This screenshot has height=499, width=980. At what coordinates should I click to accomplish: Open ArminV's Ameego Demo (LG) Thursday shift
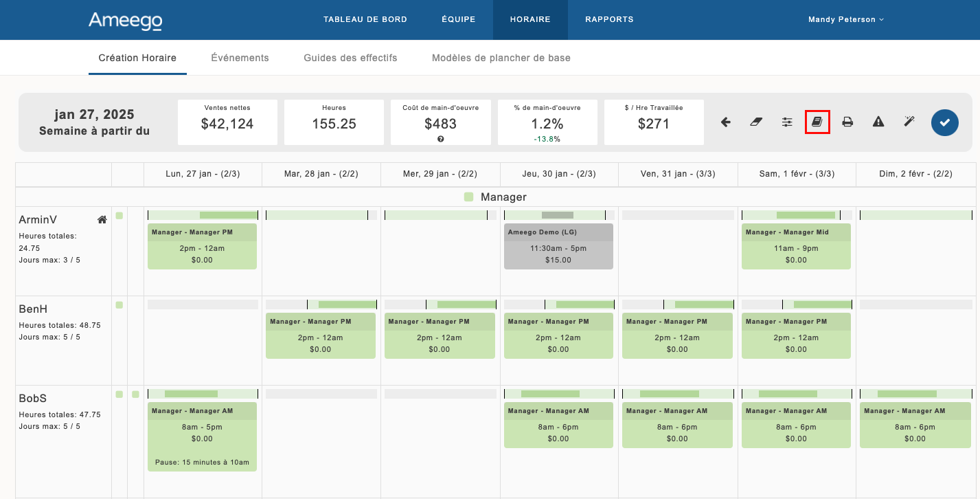coord(558,246)
